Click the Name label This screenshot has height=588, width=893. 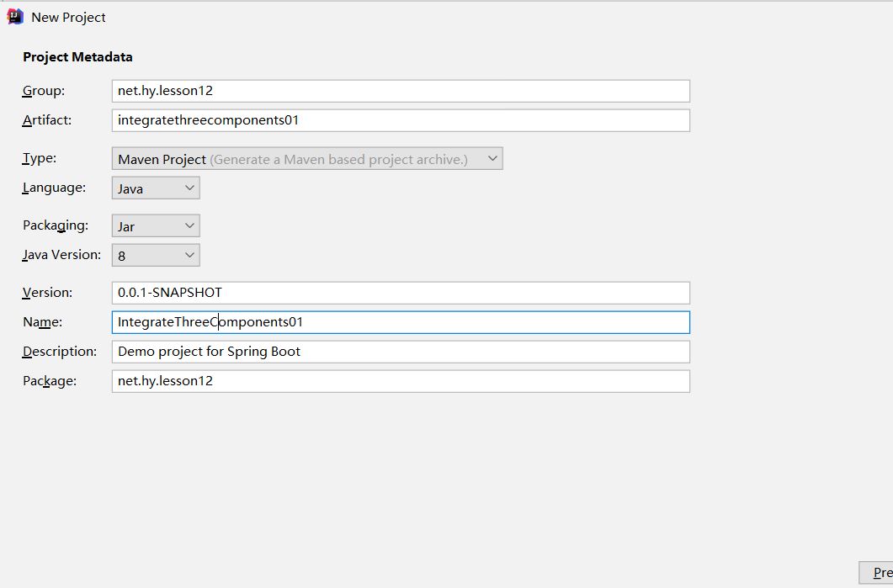[42, 322]
